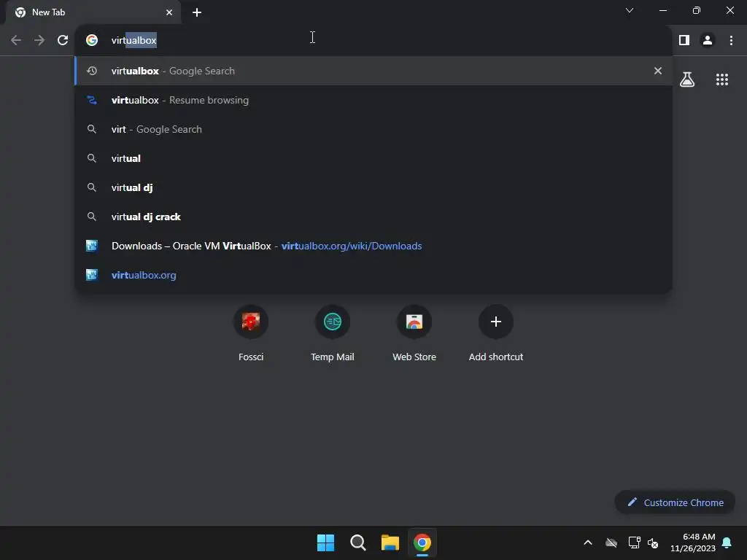Screen dimensions: 747x560
Task: Click VirtualBox favicon next to virtualbox.org
Action: pyautogui.click(x=91, y=275)
